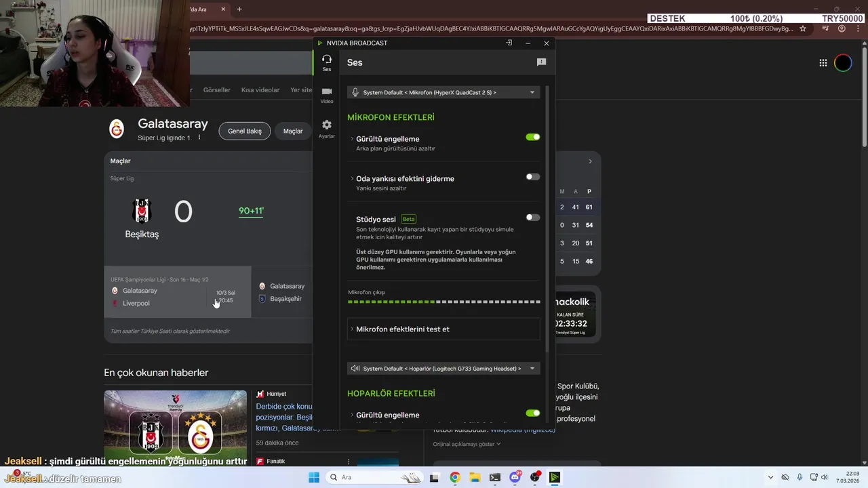Viewport: 868px width, 488px height.
Task: Open a new Chrome tab with plus icon
Action: [239, 9]
